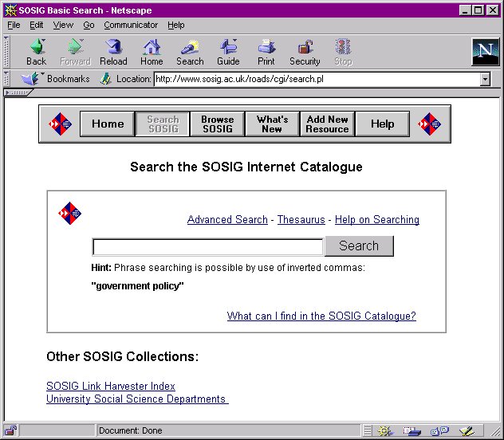This screenshot has height=440, width=504.
Task: Click the padlock security icon in status bar
Action: pos(10,430)
